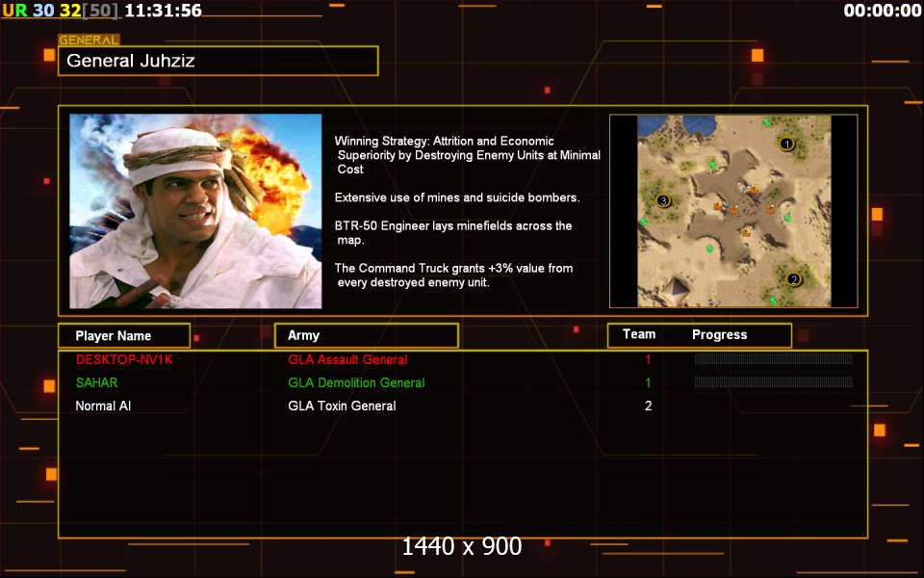Click start position marker 1 on minimap
Screen dimensions: 924x578
pos(786,144)
